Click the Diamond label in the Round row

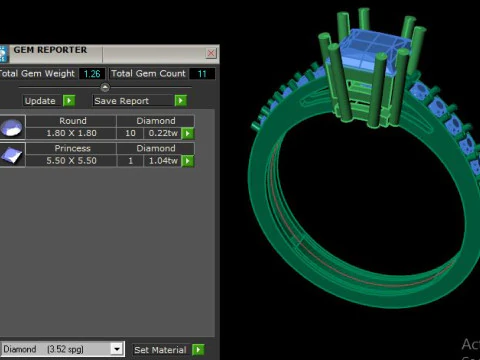[x=156, y=121]
